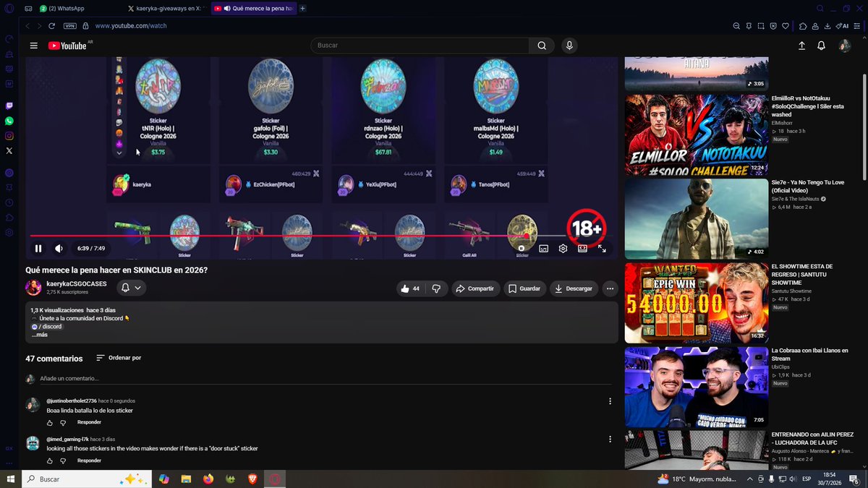Like the imed_gaming comment
The image size is (868, 488).
pos(50,461)
